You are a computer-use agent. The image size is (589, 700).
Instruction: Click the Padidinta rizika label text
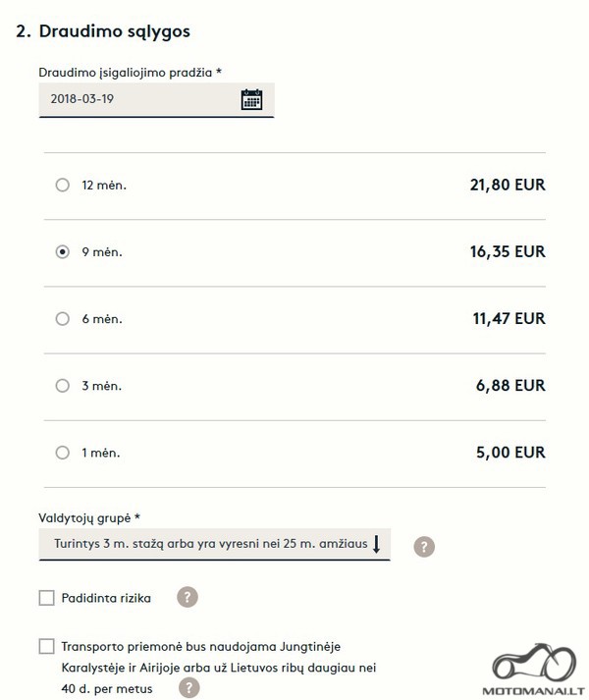point(106,598)
